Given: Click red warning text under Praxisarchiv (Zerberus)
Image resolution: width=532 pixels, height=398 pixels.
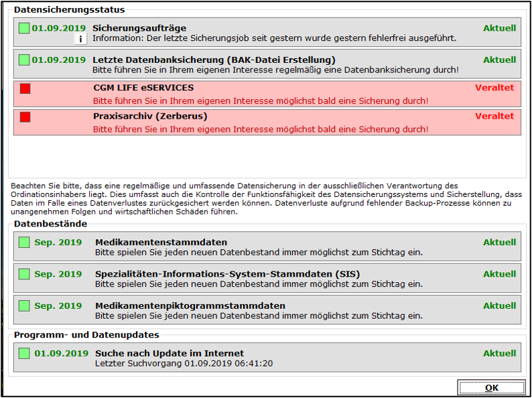Looking at the screenshot, I should tap(261, 129).
